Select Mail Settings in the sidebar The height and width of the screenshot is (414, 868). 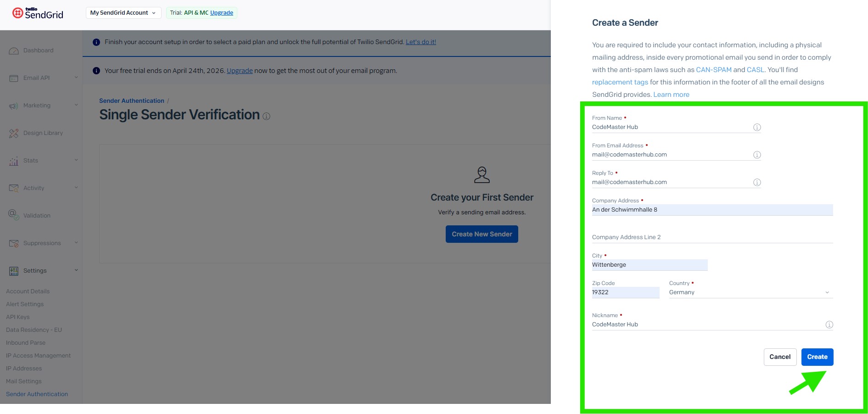pos(24,381)
